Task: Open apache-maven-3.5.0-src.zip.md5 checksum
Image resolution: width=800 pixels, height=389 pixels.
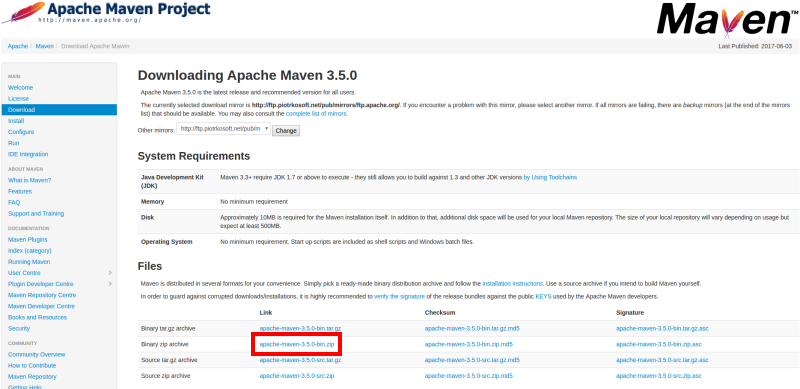Action: (468, 376)
